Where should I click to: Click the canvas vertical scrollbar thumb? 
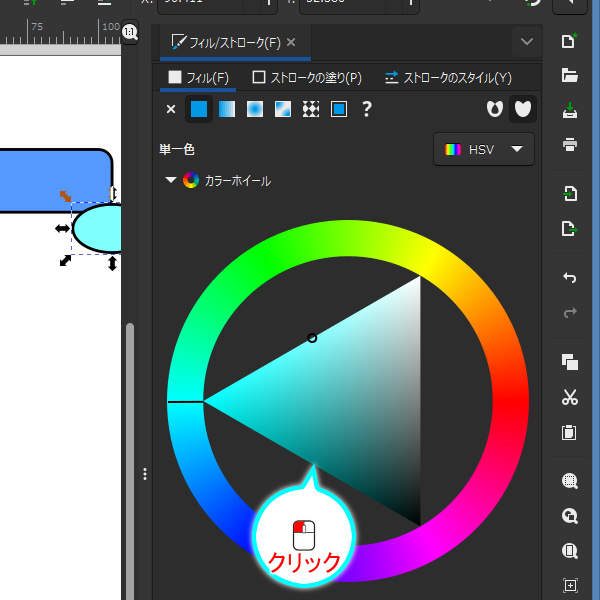pos(130,461)
